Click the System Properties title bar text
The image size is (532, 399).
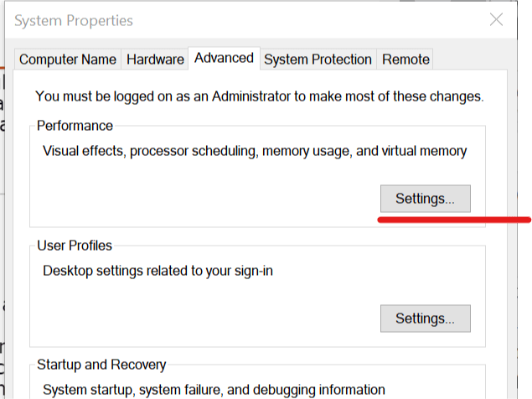click(x=74, y=21)
